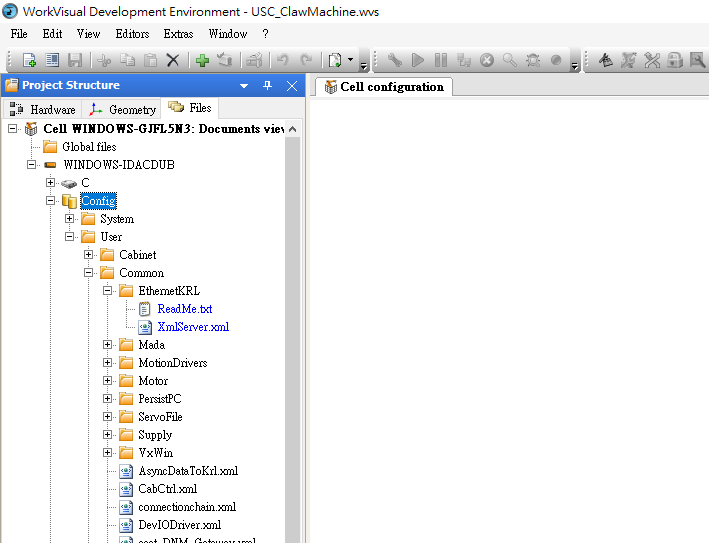This screenshot has height=543, width=709.
Task: Open the Editors menu
Action: click(132, 34)
